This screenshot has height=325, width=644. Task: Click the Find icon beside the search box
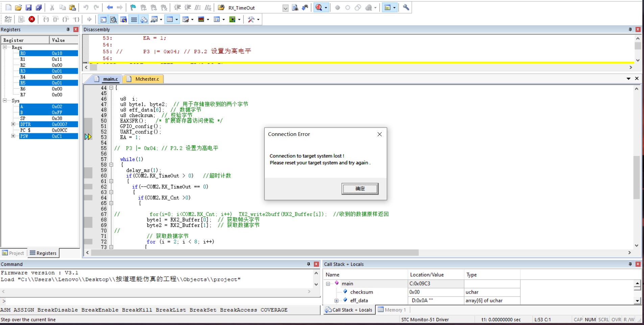295,7
